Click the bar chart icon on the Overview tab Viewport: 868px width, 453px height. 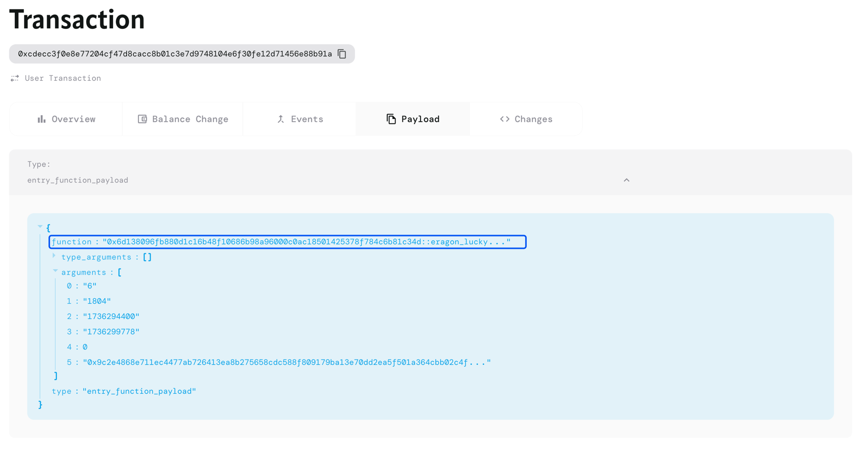pos(42,119)
